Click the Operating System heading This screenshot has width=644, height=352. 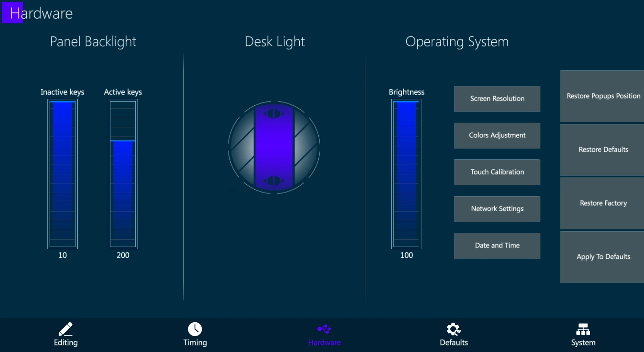[x=457, y=42]
